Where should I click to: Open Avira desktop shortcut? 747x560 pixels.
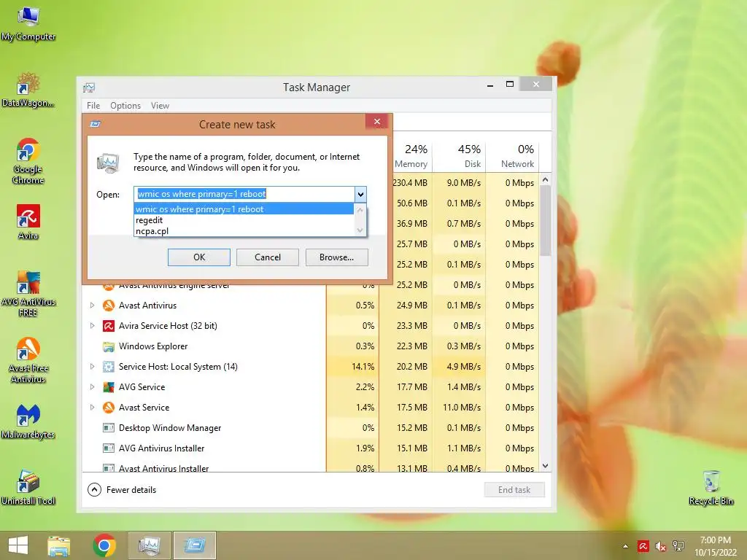[x=28, y=222]
